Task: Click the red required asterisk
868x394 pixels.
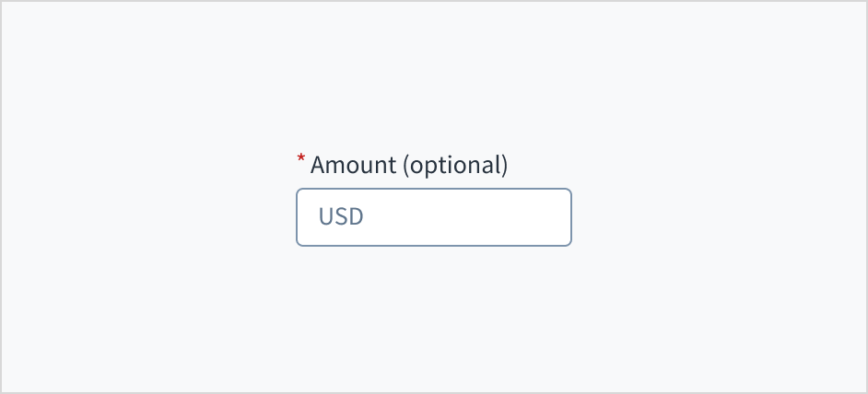Action: (300, 161)
